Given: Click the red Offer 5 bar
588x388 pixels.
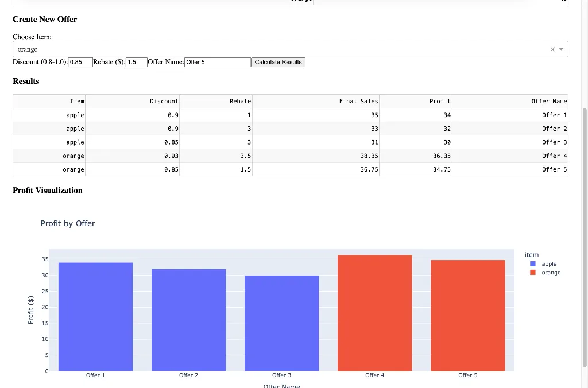Looking at the screenshot, I should (467, 315).
